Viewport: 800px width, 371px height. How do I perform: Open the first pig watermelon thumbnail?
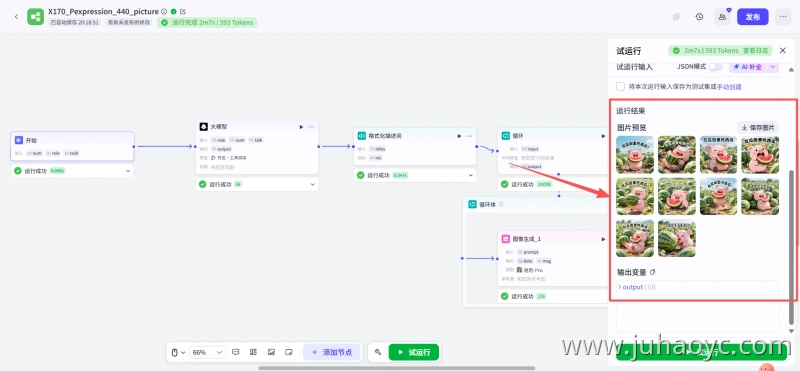[635, 155]
